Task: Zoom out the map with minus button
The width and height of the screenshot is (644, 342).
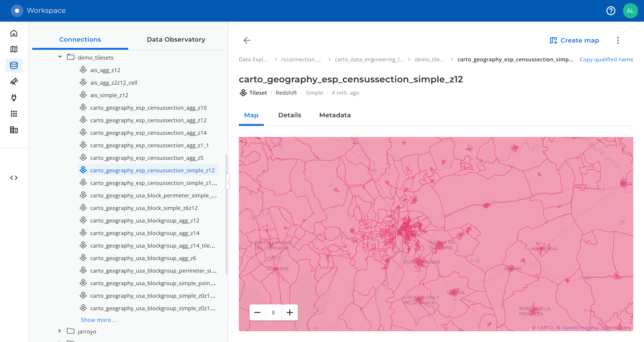Action: (x=257, y=312)
